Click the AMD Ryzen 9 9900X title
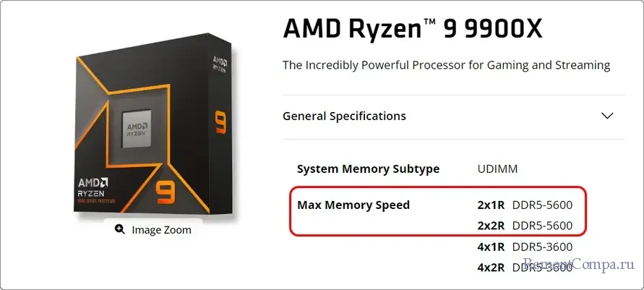 tap(412, 28)
